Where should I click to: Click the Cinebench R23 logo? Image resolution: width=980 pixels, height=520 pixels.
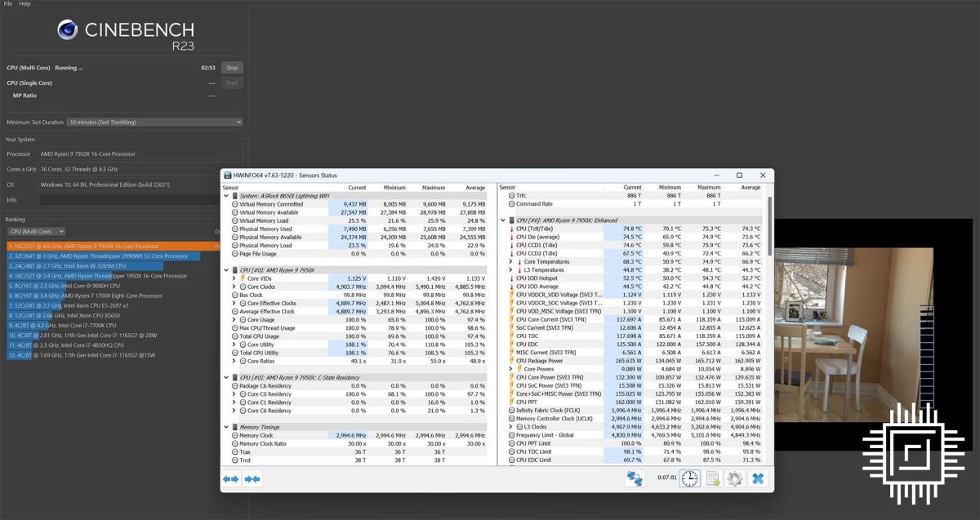(x=125, y=33)
